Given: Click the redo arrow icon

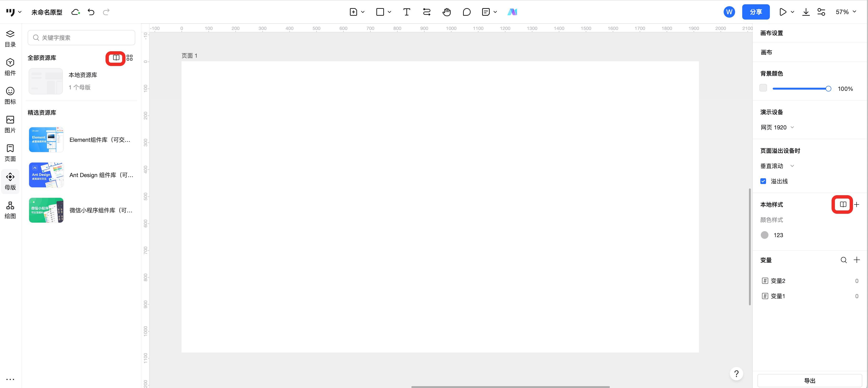Looking at the screenshot, I should click(106, 12).
